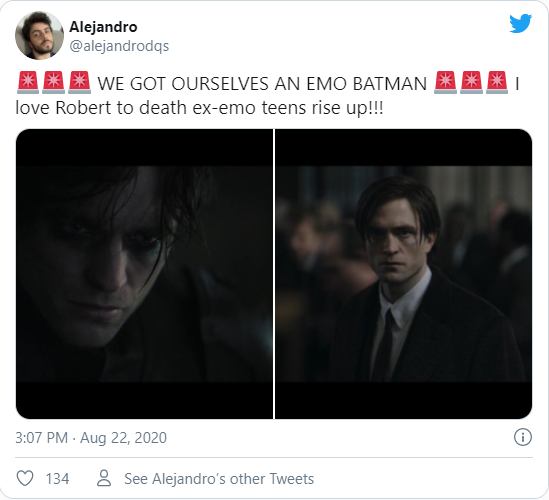The height and width of the screenshot is (500, 549).
Task: Click the third siren emoji before "WE"
Action: click(x=79, y=82)
